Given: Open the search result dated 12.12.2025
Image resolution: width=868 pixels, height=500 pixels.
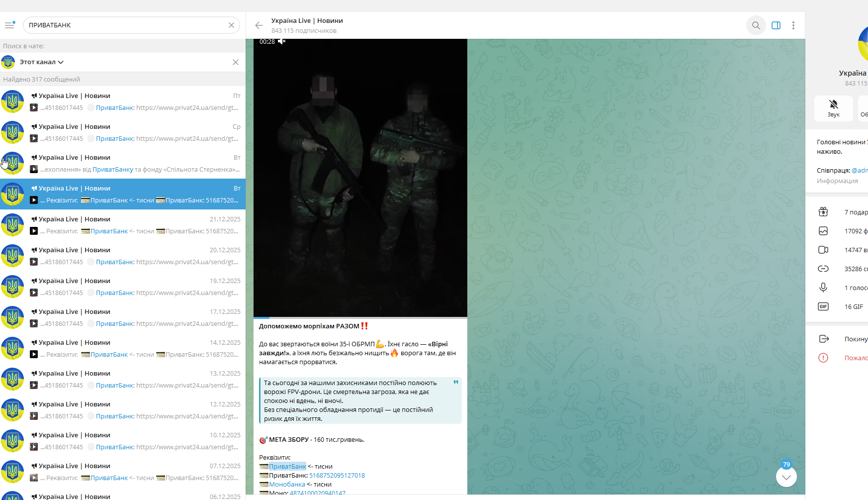Looking at the screenshot, I should [x=123, y=410].
